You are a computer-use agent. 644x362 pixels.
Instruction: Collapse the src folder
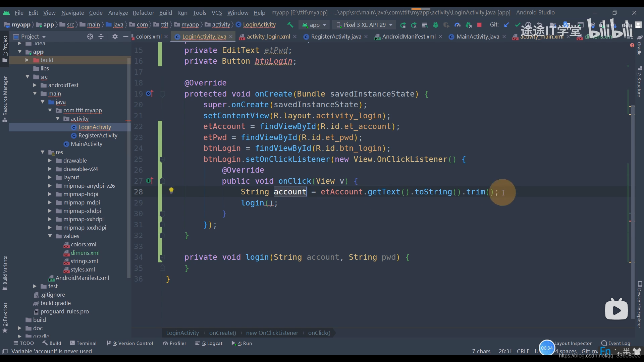point(28,77)
